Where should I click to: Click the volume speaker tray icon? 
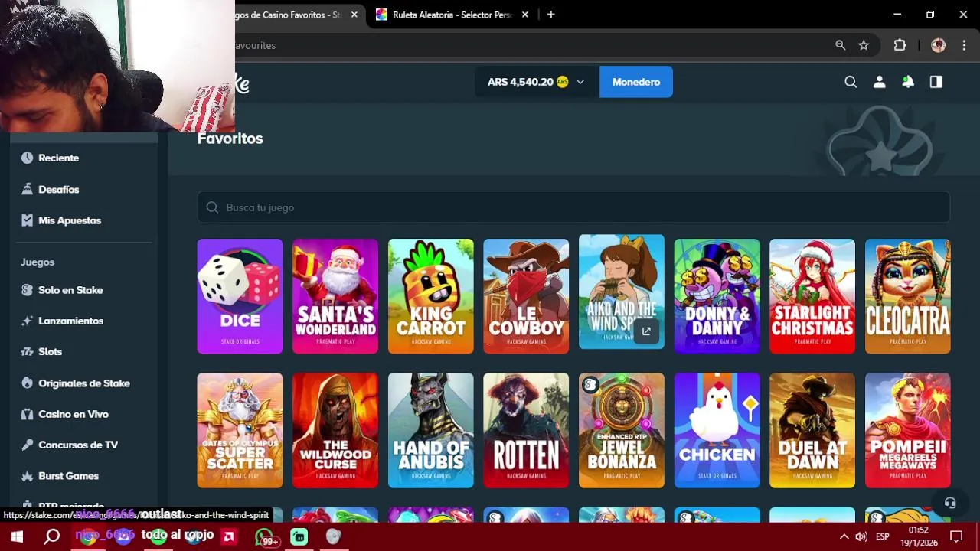[x=861, y=536]
